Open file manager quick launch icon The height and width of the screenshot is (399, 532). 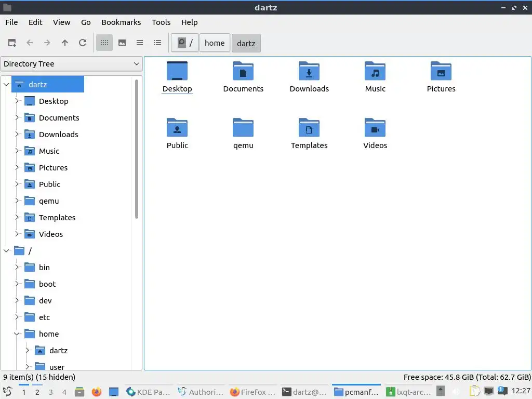pos(79,392)
